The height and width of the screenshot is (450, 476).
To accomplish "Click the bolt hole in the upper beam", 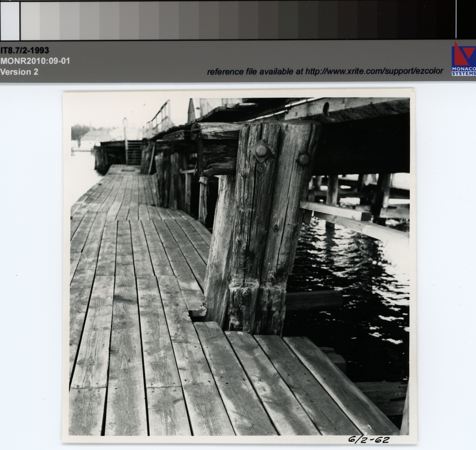I will click(x=326, y=107).
